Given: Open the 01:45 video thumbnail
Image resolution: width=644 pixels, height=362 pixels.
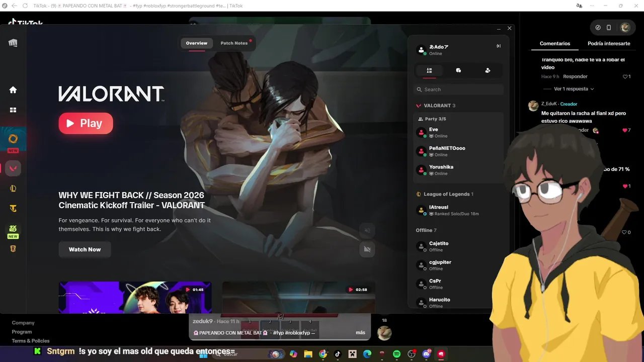Looking at the screenshot, I should (x=135, y=298).
